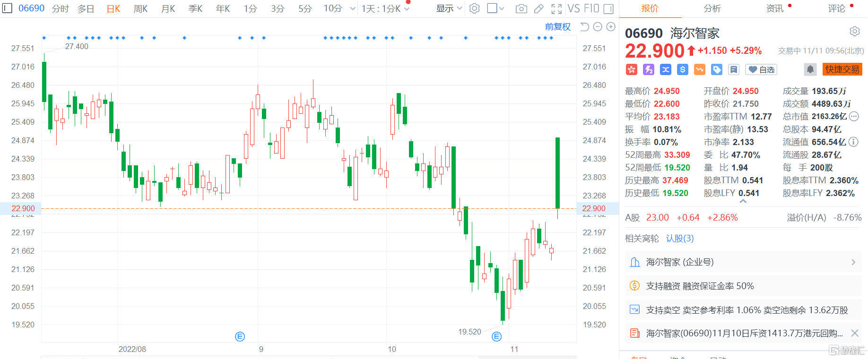Zoom out the chart with minus icon
Image resolution: width=868 pixels, height=359 pixels.
598,27
